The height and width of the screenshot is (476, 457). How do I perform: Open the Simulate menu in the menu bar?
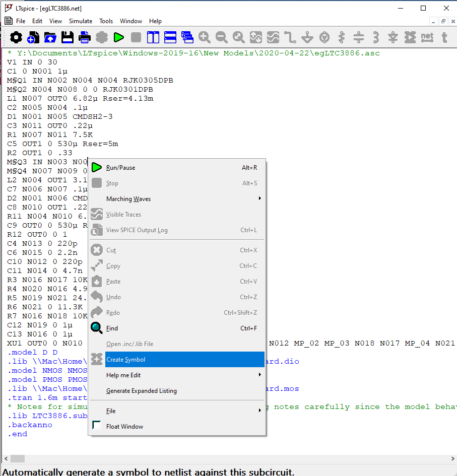pos(81,21)
